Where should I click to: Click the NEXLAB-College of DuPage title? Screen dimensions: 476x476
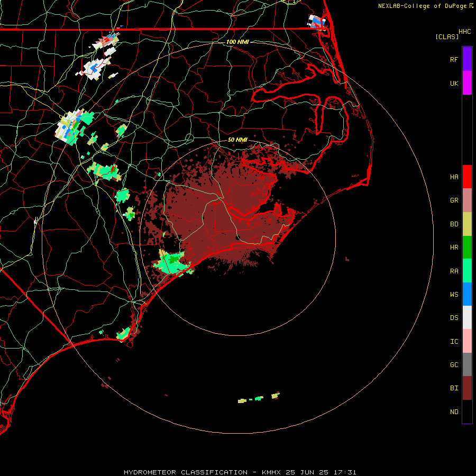[423, 6]
